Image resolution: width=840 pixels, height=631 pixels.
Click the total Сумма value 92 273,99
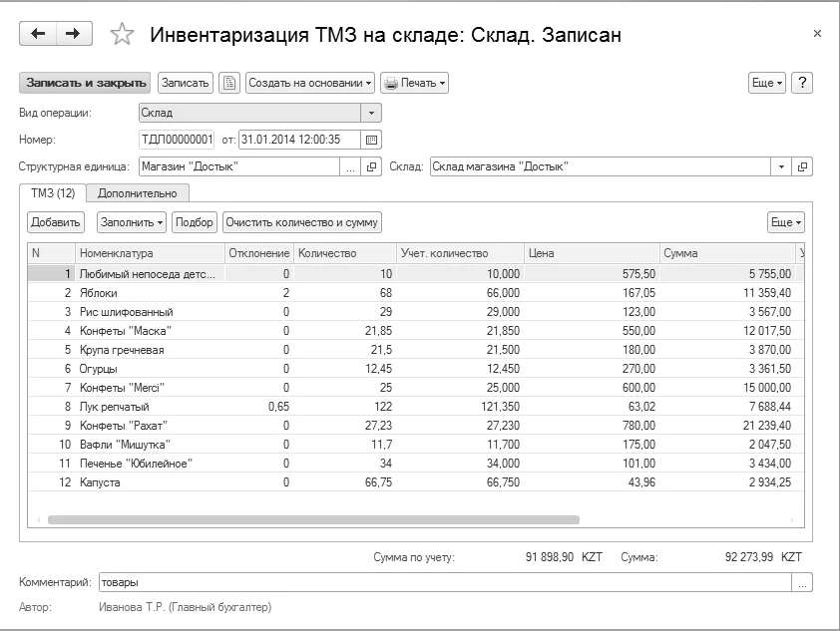(x=749, y=557)
